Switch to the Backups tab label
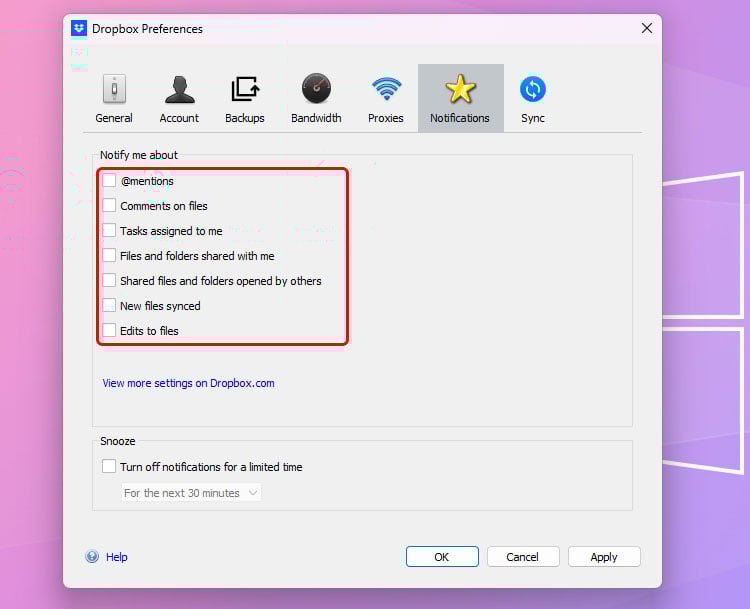The image size is (750, 609). (x=245, y=118)
